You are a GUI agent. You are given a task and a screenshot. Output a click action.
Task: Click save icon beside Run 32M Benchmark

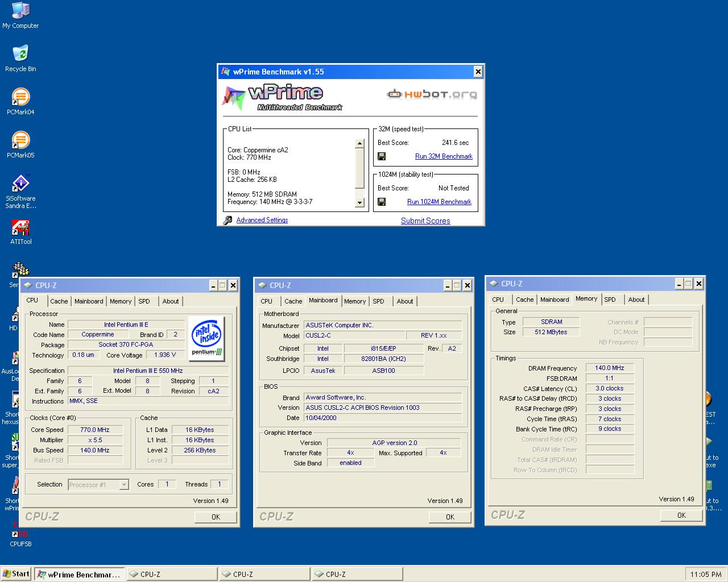[382, 156]
